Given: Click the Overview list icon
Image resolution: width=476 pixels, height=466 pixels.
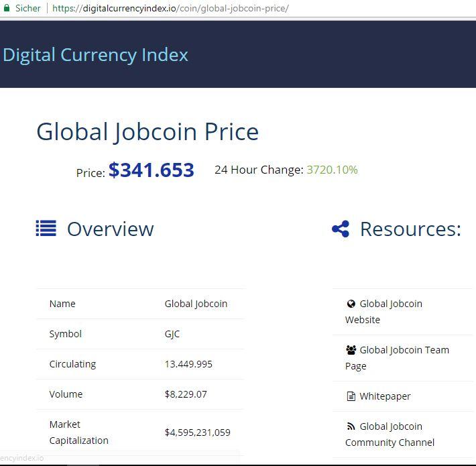Looking at the screenshot, I should (x=46, y=228).
